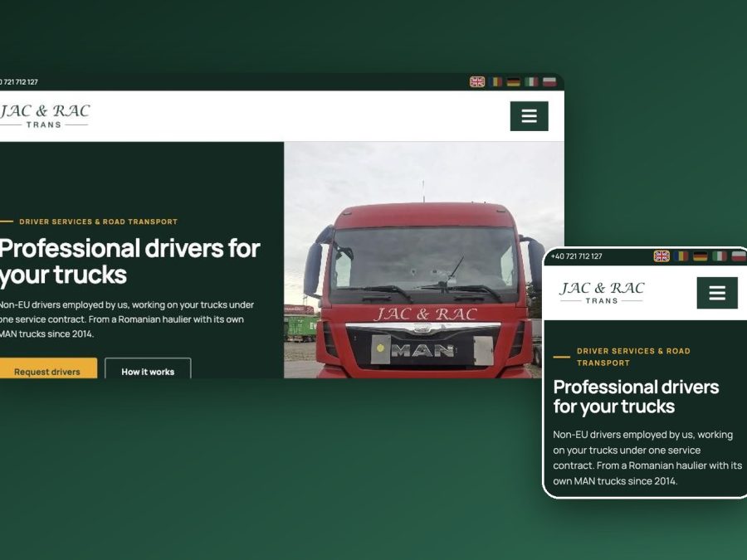Select UK flag language in desktop preview

click(477, 82)
